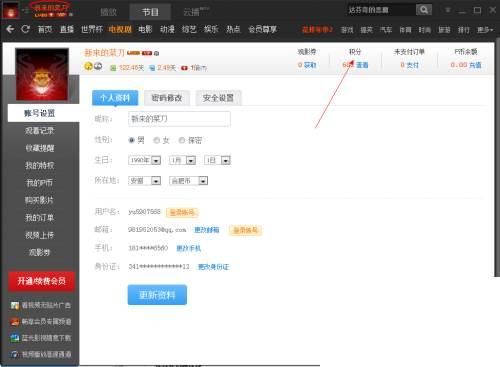Click the 昵称 nickname input field
The width and height of the screenshot is (500, 367).
179,119
